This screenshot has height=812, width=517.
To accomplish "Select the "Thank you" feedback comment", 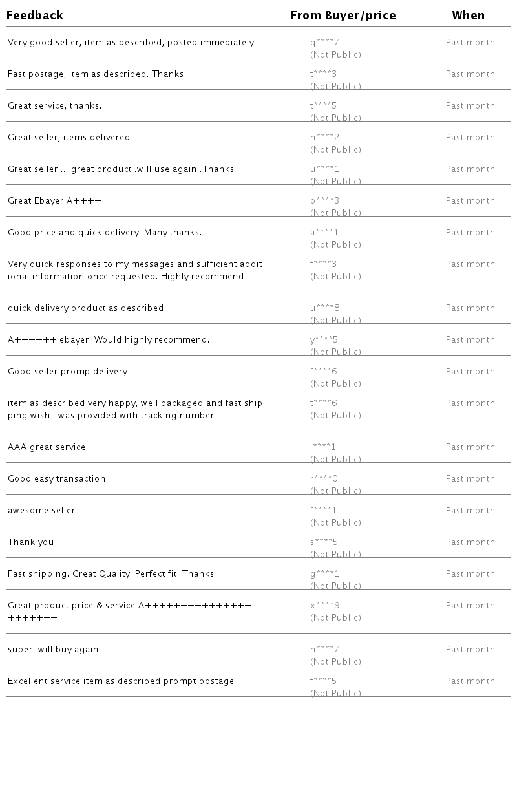I will coord(30,542).
